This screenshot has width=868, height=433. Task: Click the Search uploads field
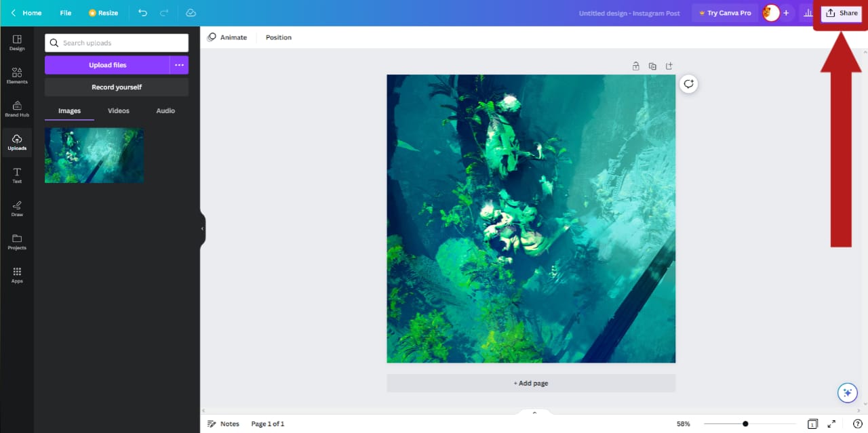click(x=117, y=43)
